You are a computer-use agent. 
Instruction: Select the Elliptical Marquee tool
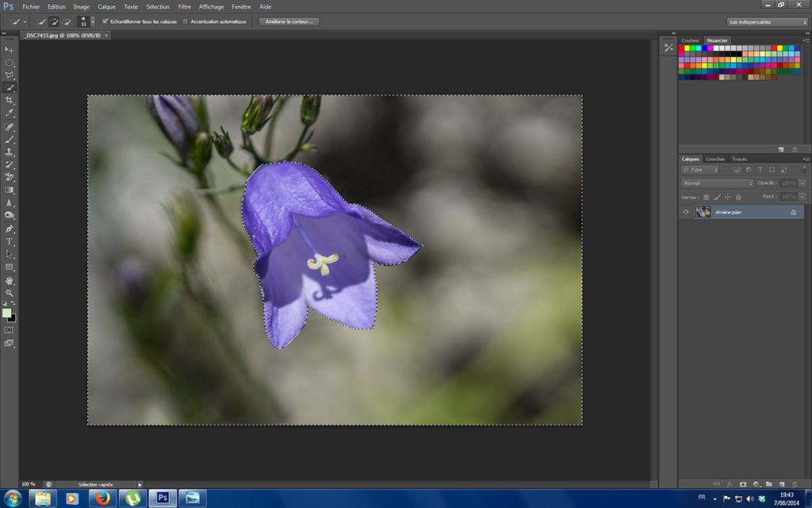(10, 63)
